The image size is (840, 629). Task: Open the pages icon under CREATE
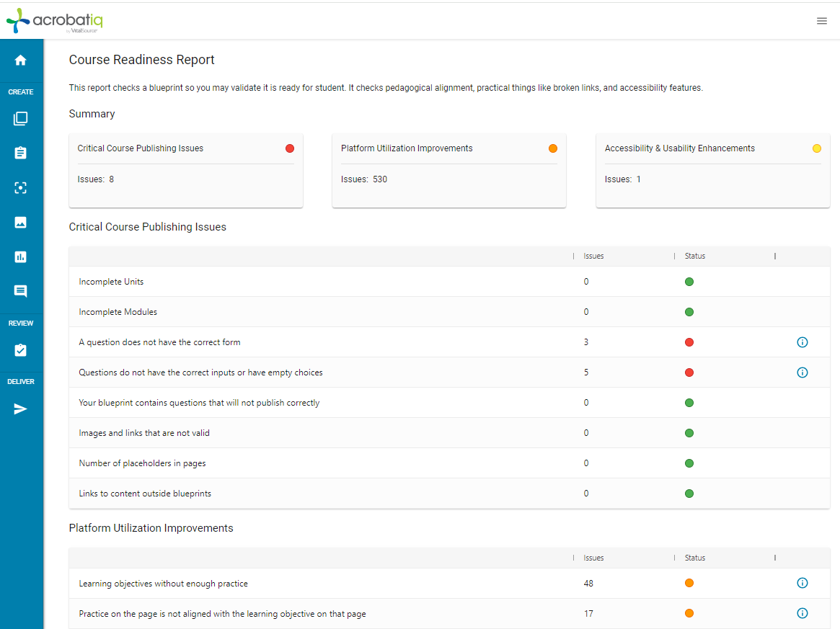[22, 118]
